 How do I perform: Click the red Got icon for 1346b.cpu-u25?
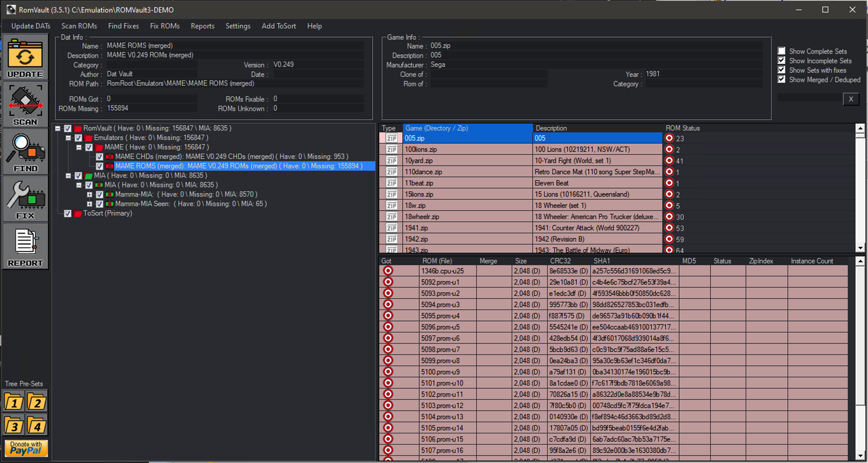point(388,271)
